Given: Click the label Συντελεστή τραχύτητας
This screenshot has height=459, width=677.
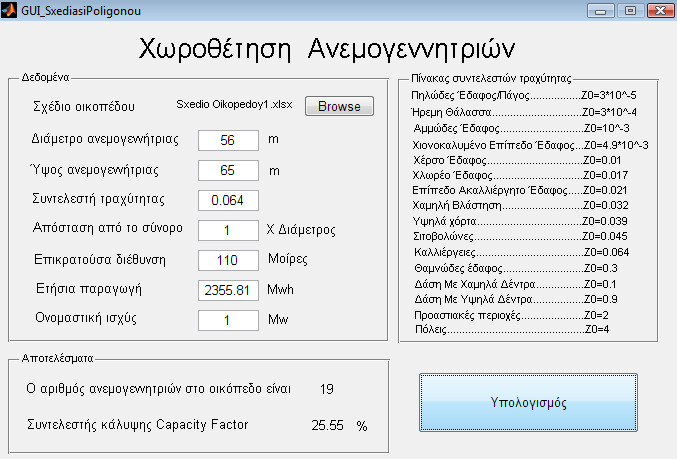Looking at the screenshot, I should pos(98,199).
